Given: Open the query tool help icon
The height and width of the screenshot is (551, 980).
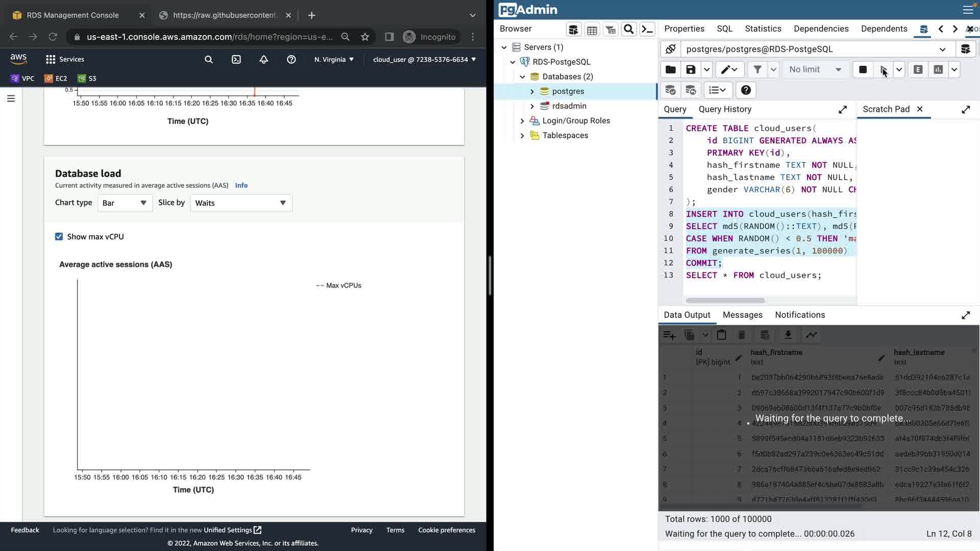Looking at the screenshot, I should point(746,90).
